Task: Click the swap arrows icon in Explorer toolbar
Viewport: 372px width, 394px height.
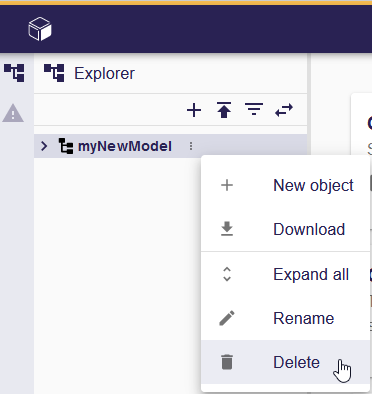Action: [x=284, y=110]
